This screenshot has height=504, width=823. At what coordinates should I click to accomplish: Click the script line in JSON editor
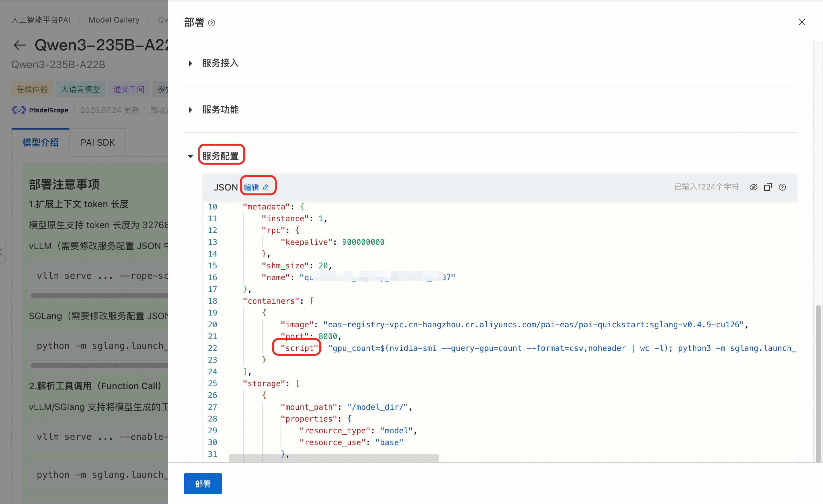[467, 348]
